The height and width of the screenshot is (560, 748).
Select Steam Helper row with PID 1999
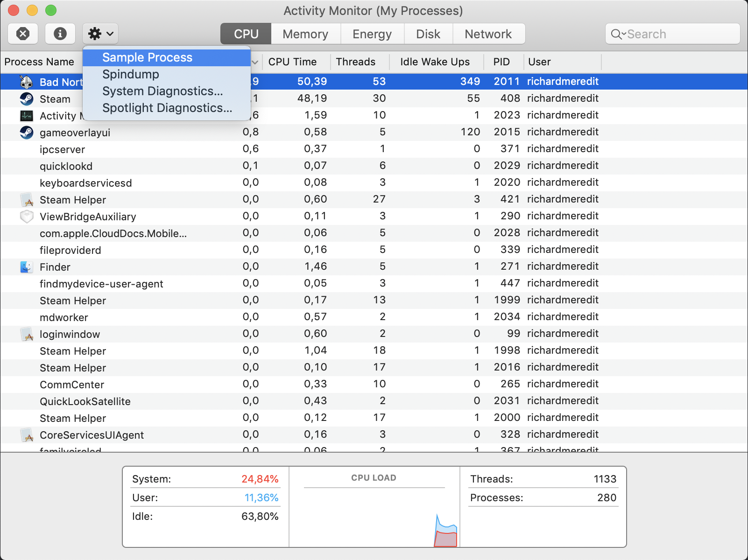[x=374, y=300]
